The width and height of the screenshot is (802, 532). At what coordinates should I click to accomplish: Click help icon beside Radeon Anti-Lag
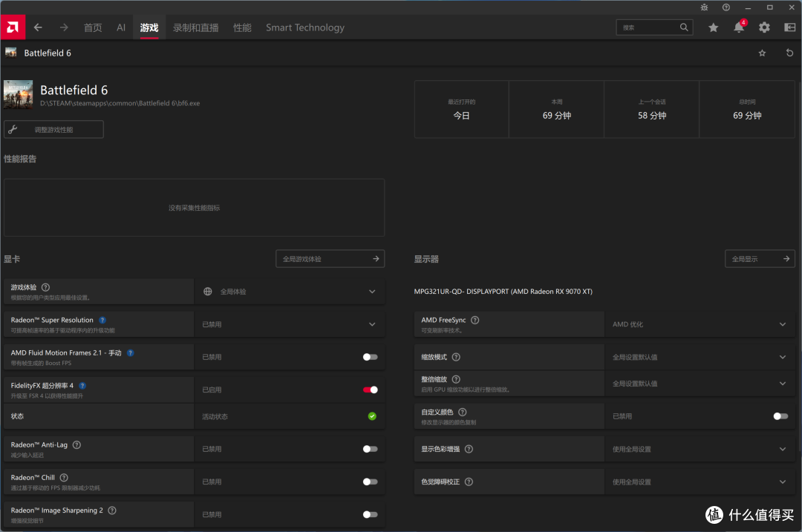pyautogui.click(x=76, y=444)
